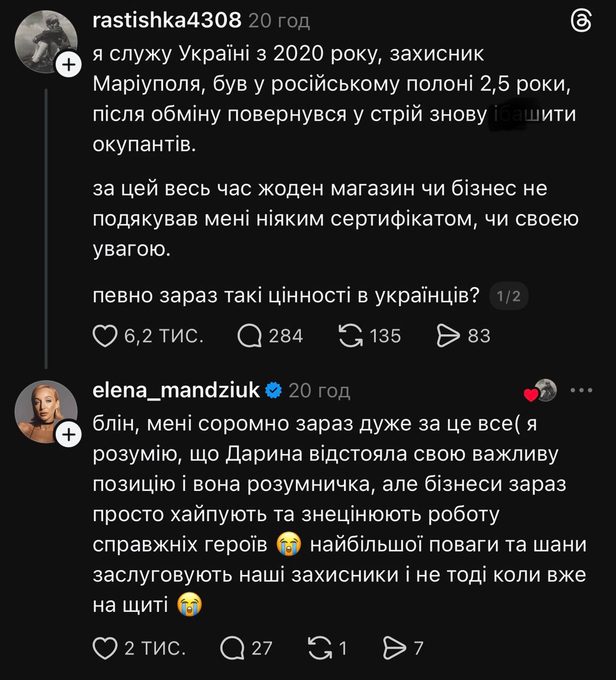Open comments on rastishka4308 post
616x680 pixels.
249,336
